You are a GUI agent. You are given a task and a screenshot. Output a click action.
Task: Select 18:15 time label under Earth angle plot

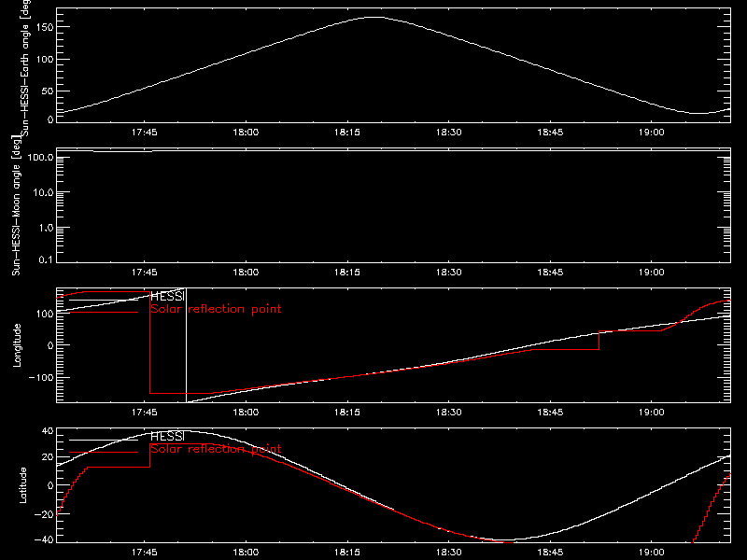tap(346, 133)
